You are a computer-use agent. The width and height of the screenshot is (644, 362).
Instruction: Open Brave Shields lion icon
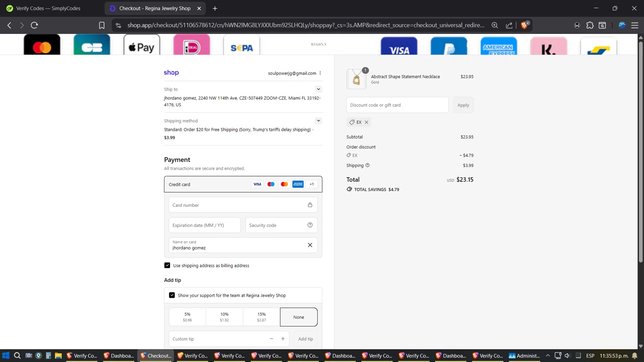[x=524, y=25]
